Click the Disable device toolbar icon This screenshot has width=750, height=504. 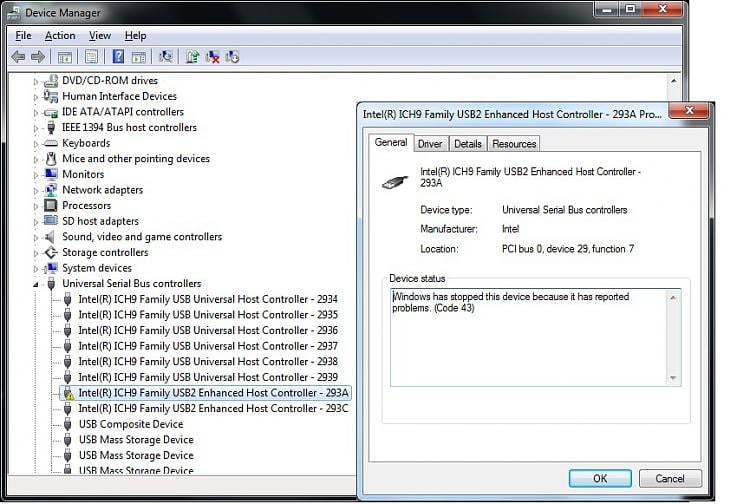[x=232, y=57]
